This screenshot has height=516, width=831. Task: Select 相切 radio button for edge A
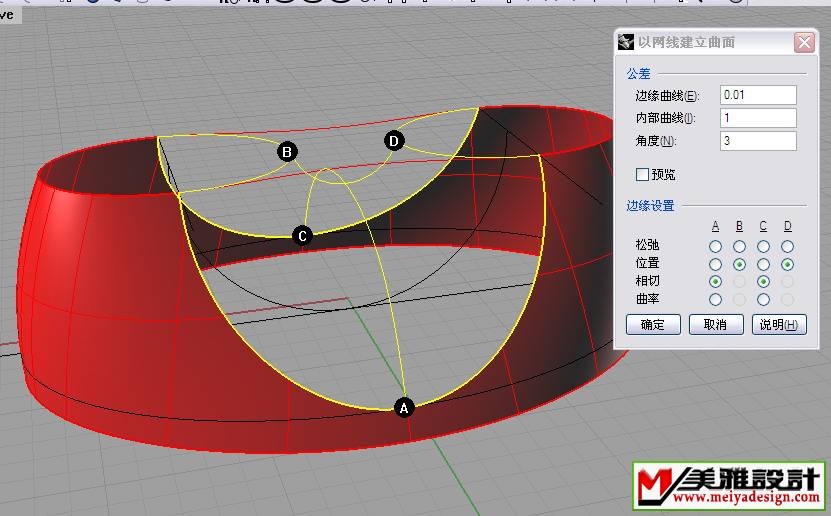[715, 281]
